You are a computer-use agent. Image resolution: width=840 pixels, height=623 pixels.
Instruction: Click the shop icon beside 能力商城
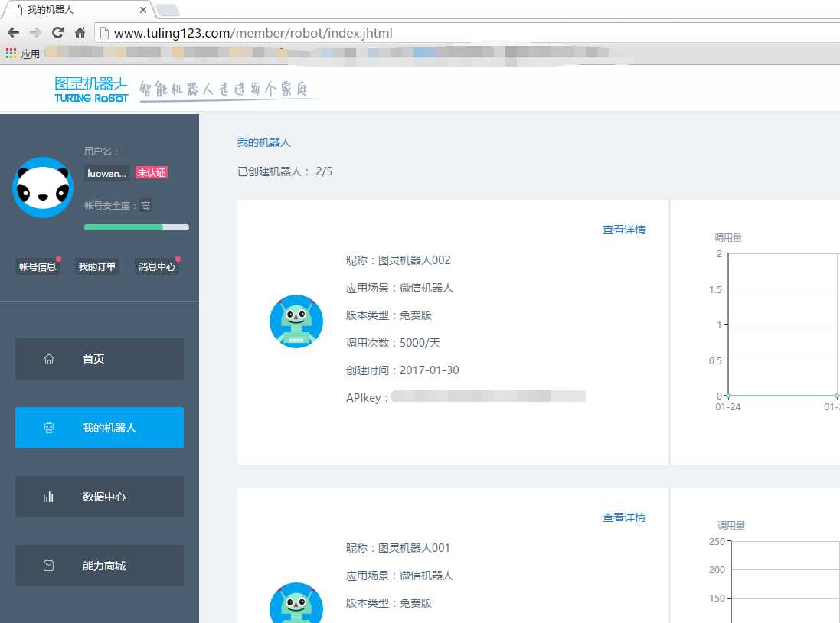pos(49,566)
